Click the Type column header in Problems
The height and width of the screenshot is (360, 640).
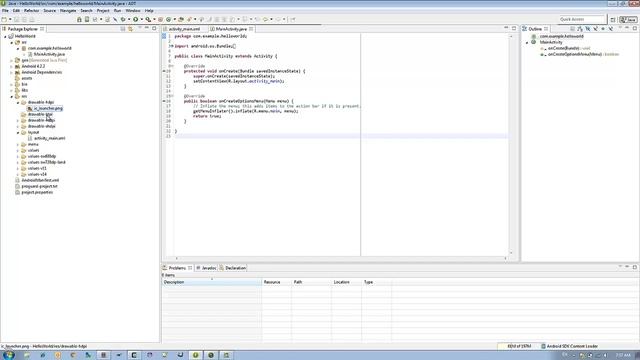pos(376,282)
